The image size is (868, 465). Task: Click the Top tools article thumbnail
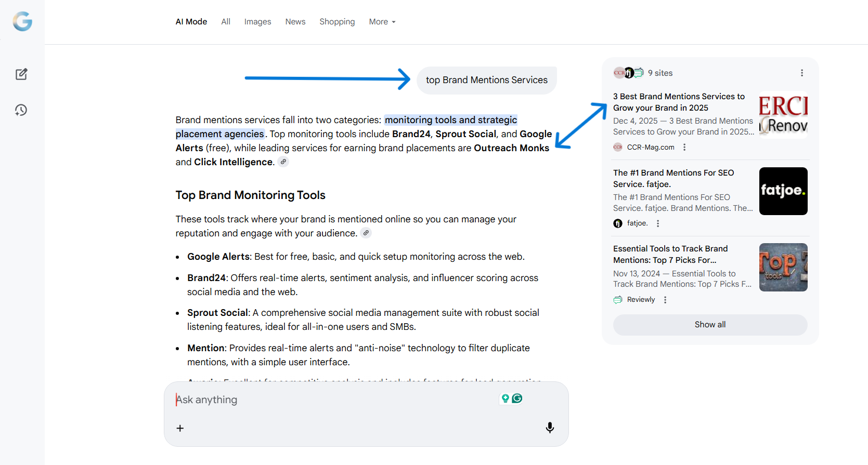coord(783,267)
